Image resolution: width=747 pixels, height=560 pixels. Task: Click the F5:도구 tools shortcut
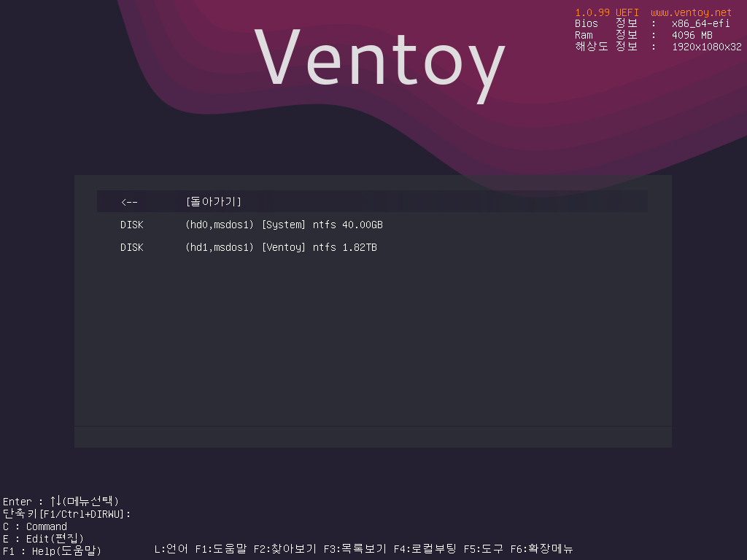click(483, 549)
